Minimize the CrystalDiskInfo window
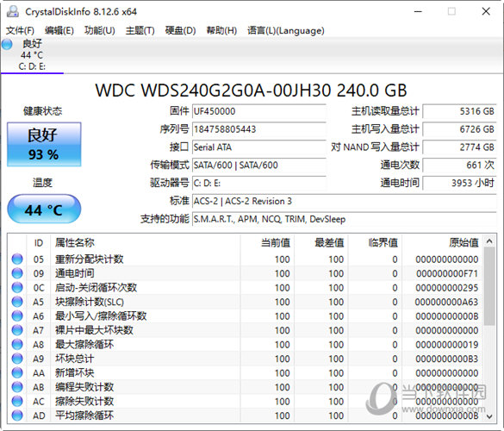This screenshot has width=504, height=431. (x=418, y=11)
